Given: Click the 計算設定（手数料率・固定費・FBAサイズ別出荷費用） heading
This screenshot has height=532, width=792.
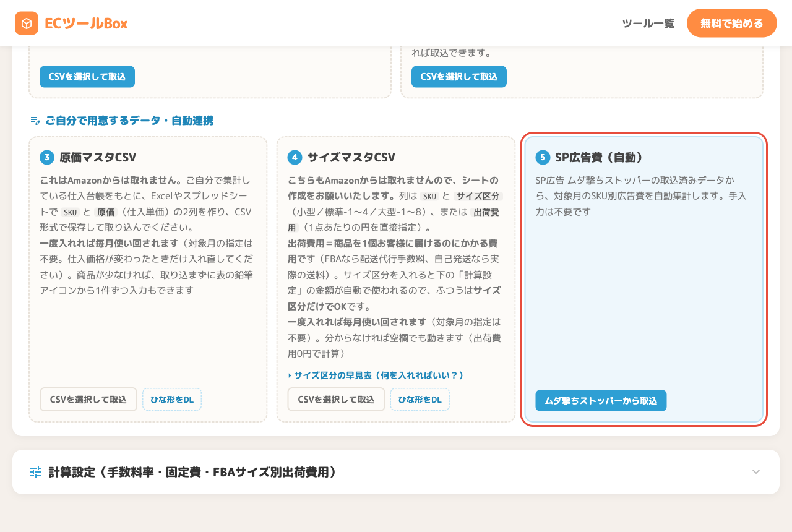Looking at the screenshot, I should (194, 472).
